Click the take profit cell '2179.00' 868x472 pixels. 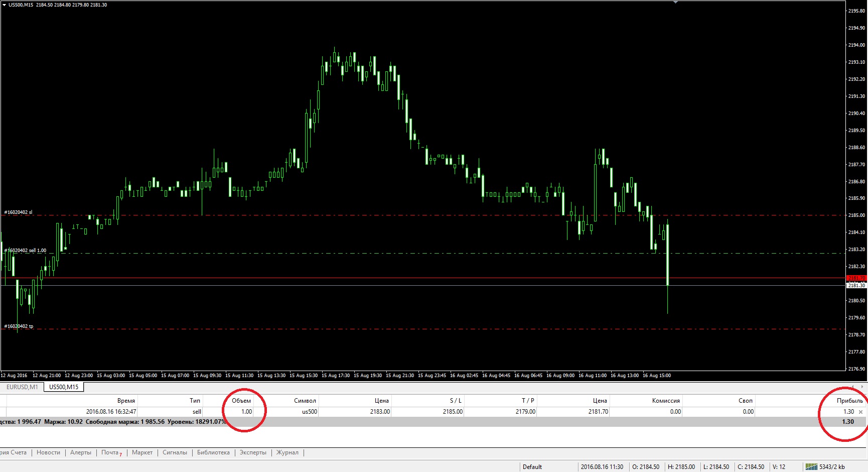coord(525,412)
